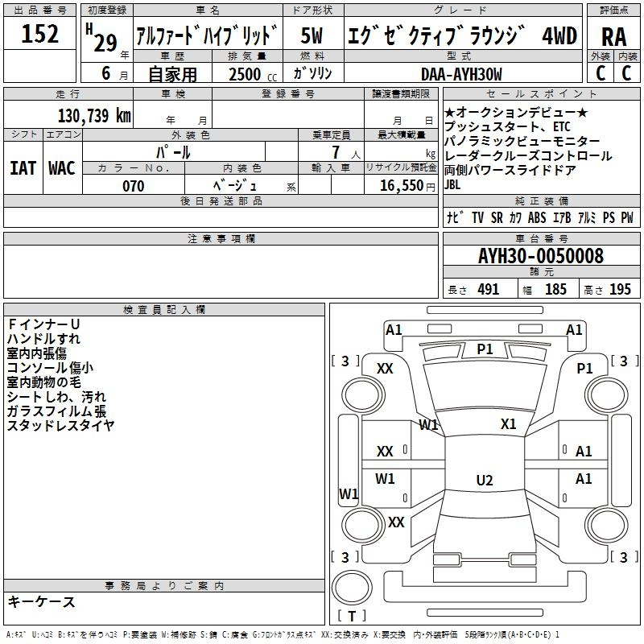Click the セールスポイント header
The image size is (644, 644).
pos(541,93)
